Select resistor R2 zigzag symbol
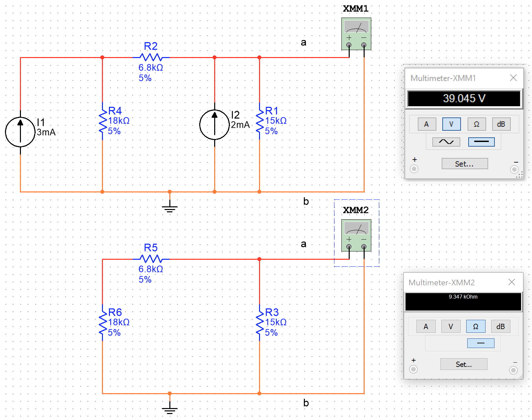 tap(151, 57)
